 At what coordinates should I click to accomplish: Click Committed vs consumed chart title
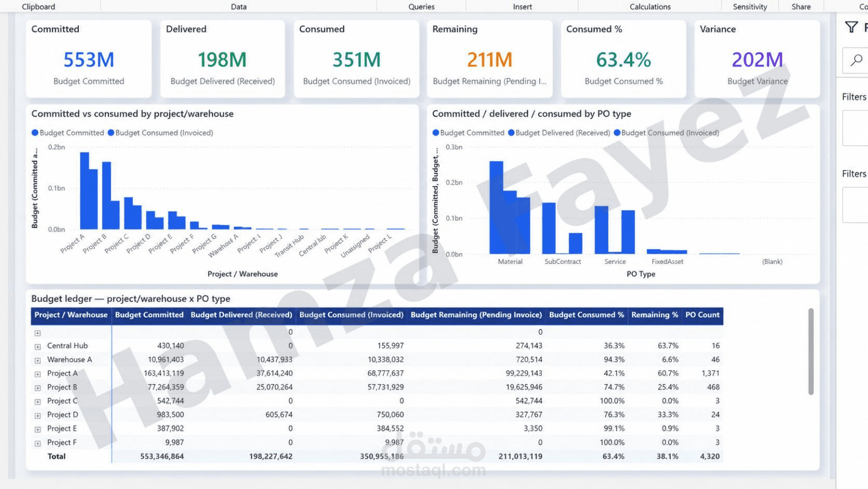132,114
